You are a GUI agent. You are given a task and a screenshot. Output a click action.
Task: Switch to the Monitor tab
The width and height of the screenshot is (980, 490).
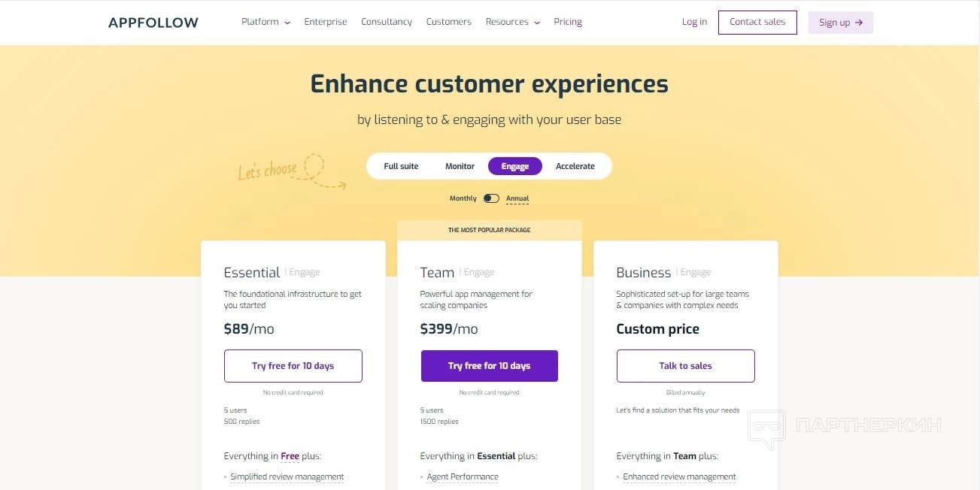(460, 166)
